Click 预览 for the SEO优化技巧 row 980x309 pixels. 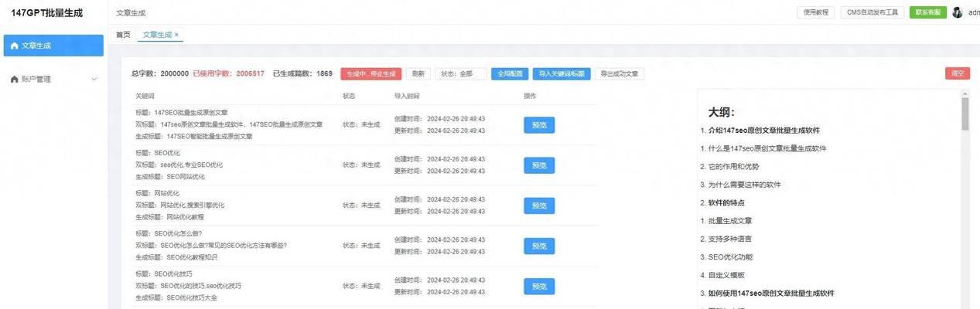point(539,287)
